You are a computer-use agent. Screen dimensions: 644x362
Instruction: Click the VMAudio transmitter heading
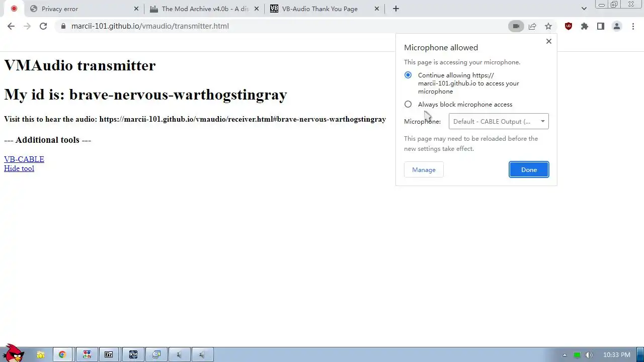coord(80,65)
